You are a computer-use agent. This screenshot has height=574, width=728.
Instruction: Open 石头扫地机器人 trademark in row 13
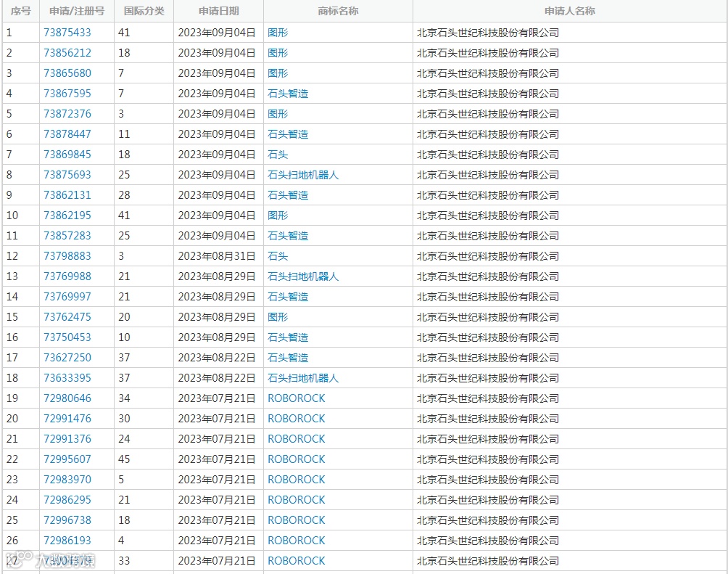pyautogui.click(x=303, y=276)
